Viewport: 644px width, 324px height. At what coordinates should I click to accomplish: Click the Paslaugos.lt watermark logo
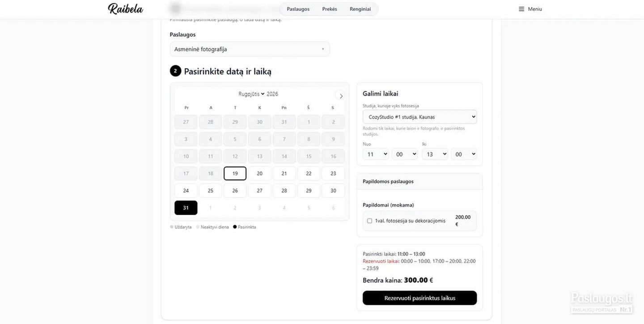pos(602,303)
